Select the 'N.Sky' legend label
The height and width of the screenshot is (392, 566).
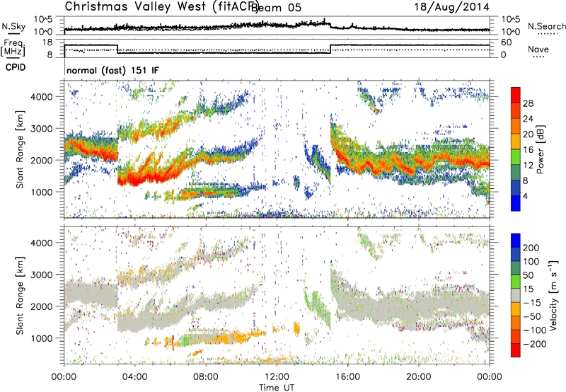[x=13, y=27]
